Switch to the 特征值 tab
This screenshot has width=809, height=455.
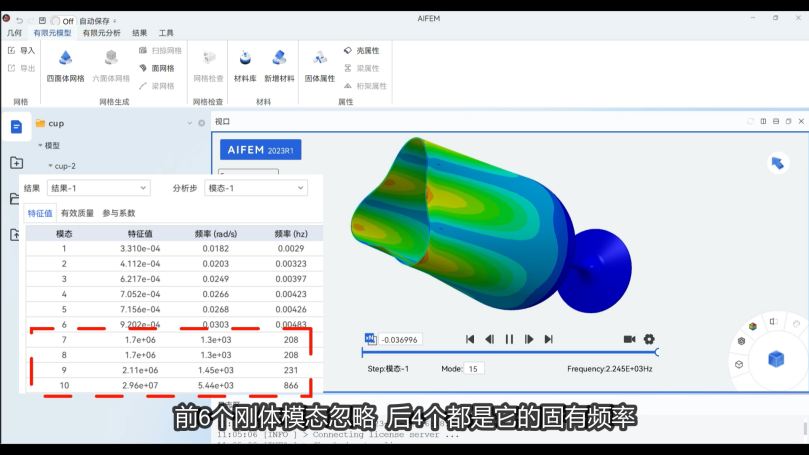[40, 213]
